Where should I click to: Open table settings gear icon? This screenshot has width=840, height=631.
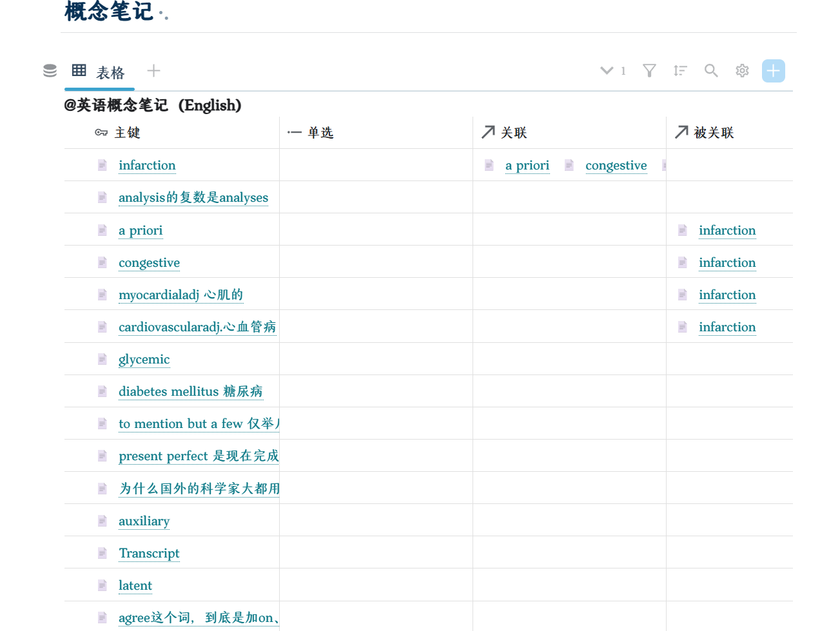pyautogui.click(x=742, y=71)
